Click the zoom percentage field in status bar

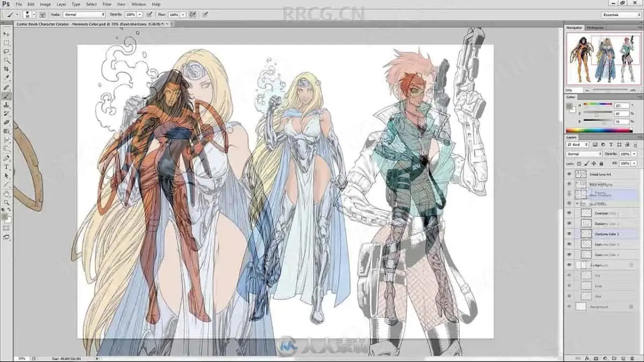click(21, 358)
